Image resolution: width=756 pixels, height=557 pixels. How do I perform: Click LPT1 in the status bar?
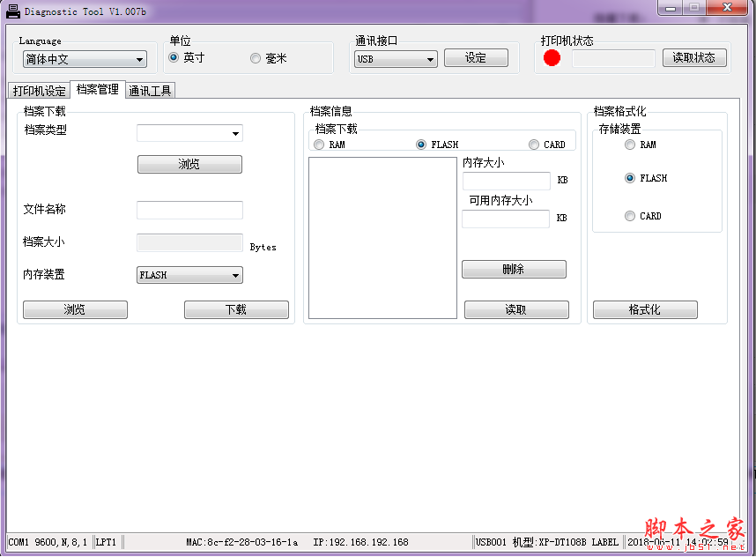106,542
